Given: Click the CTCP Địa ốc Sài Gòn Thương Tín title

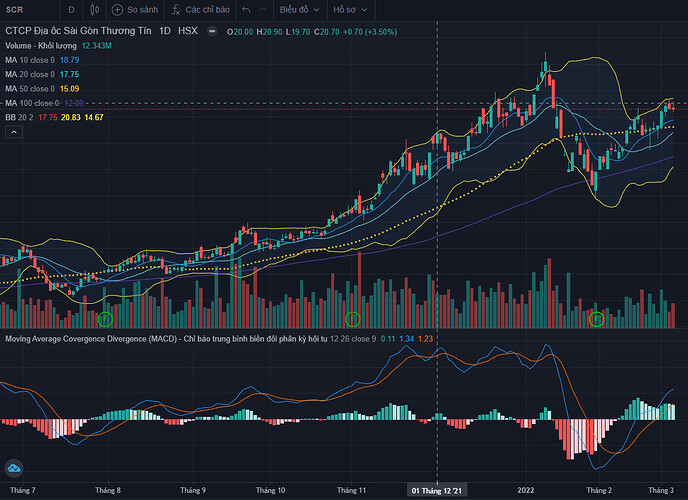Looking at the screenshot, I should [x=78, y=31].
